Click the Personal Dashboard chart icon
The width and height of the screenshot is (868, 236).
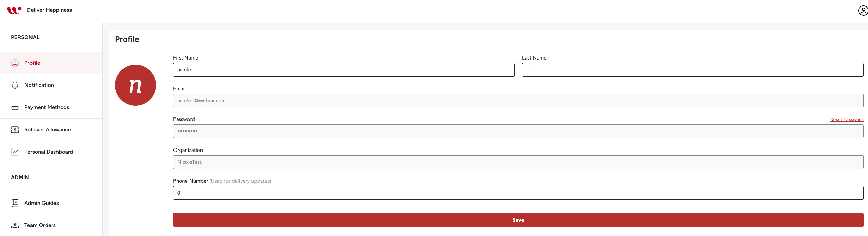[x=15, y=152]
